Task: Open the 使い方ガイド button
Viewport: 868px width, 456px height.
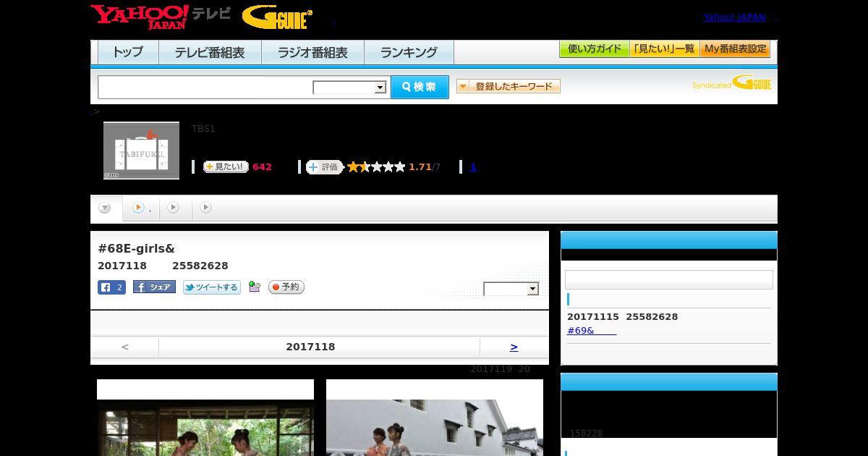Action: pyautogui.click(x=595, y=49)
